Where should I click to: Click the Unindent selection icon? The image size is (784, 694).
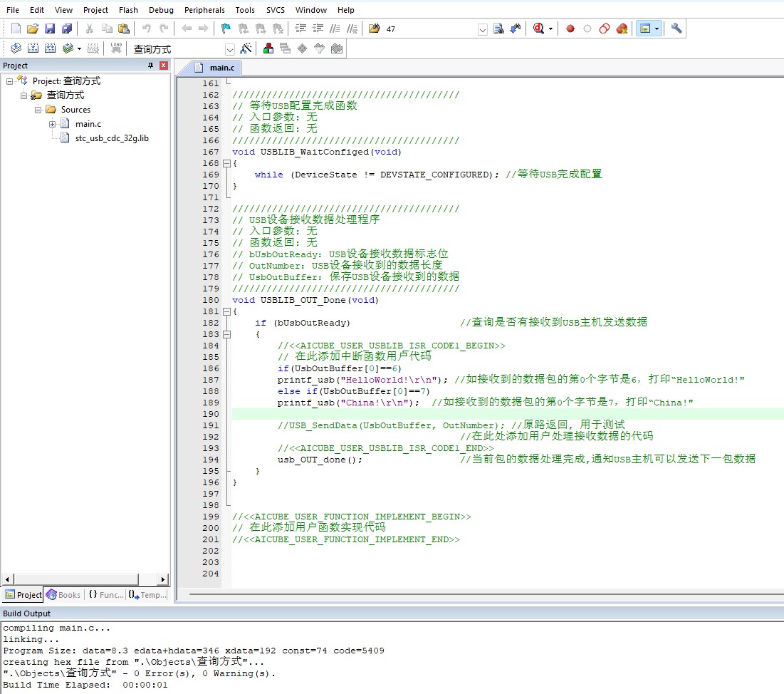point(318,29)
